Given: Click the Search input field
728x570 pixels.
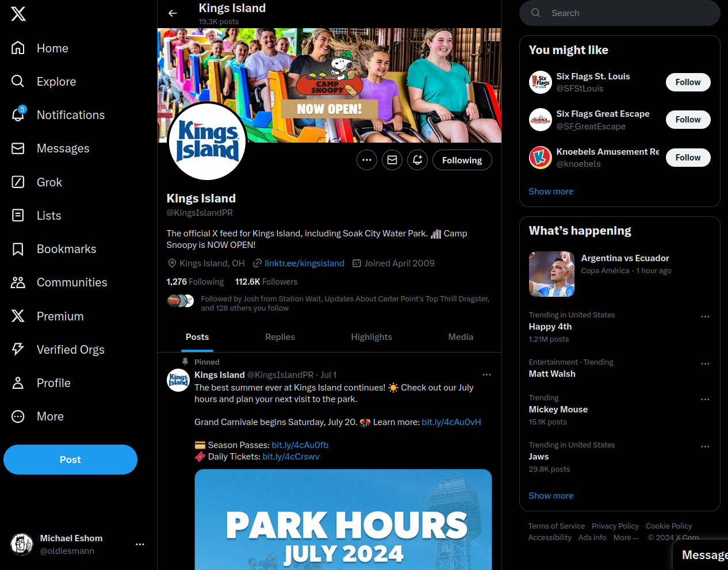Looking at the screenshot, I should [x=620, y=13].
